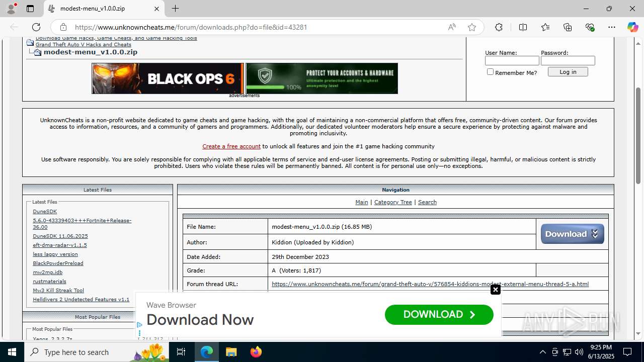Image resolution: width=644 pixels, height=362 pixels.
Task: Open the notification center icon
Action: pos(627,352)
